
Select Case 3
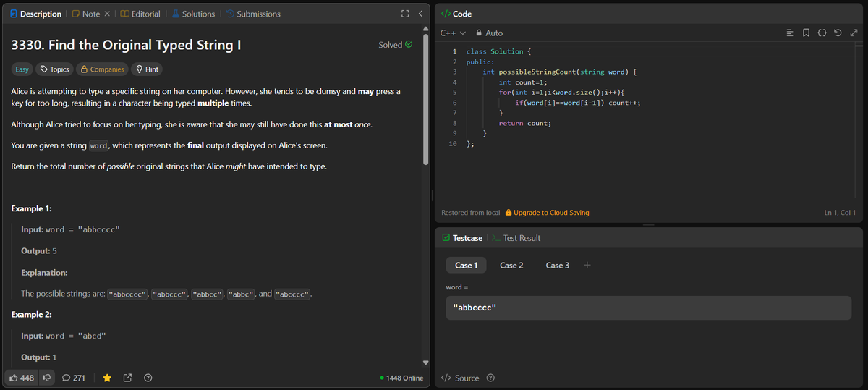557,265
